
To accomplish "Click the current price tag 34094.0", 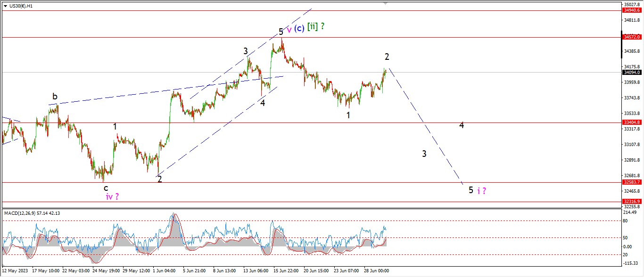I will (631, 73).
